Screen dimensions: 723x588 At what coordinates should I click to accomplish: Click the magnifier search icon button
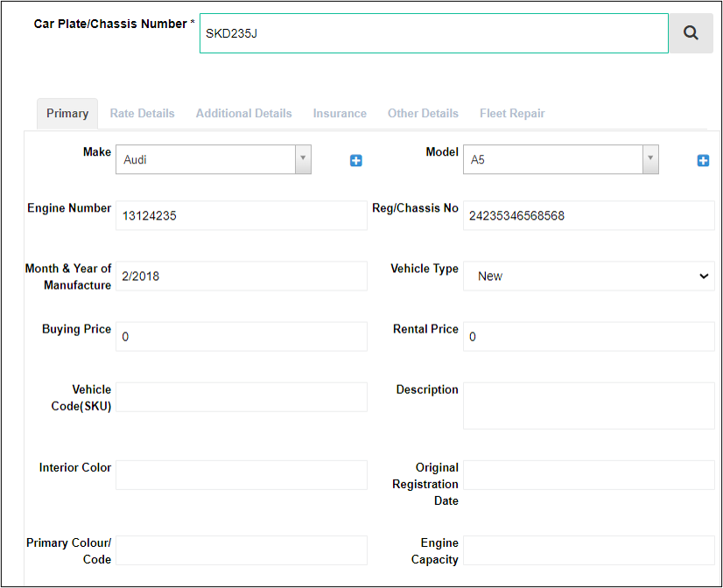[x=691, y=33]
